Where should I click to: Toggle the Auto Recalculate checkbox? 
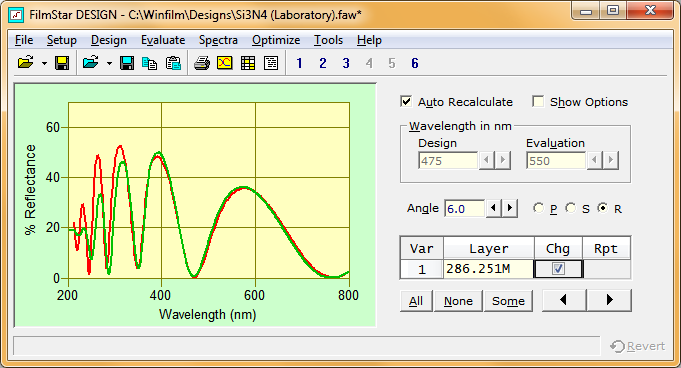(x=406, y=102)
